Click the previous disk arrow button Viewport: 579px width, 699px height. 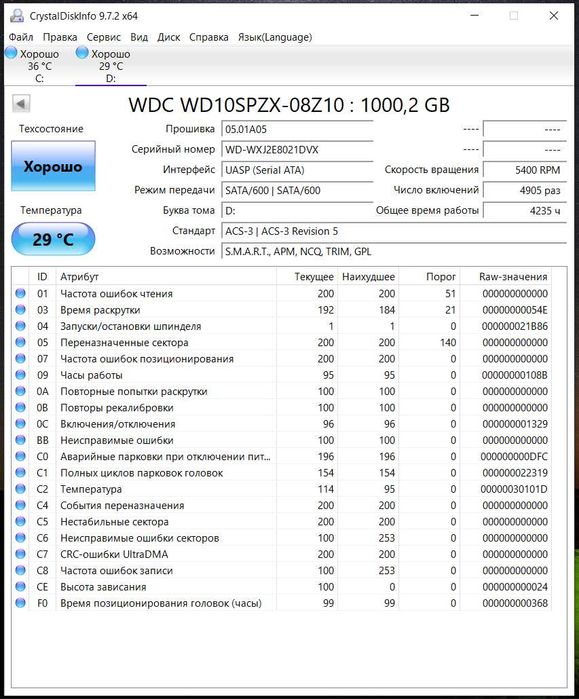click(21, 104)
